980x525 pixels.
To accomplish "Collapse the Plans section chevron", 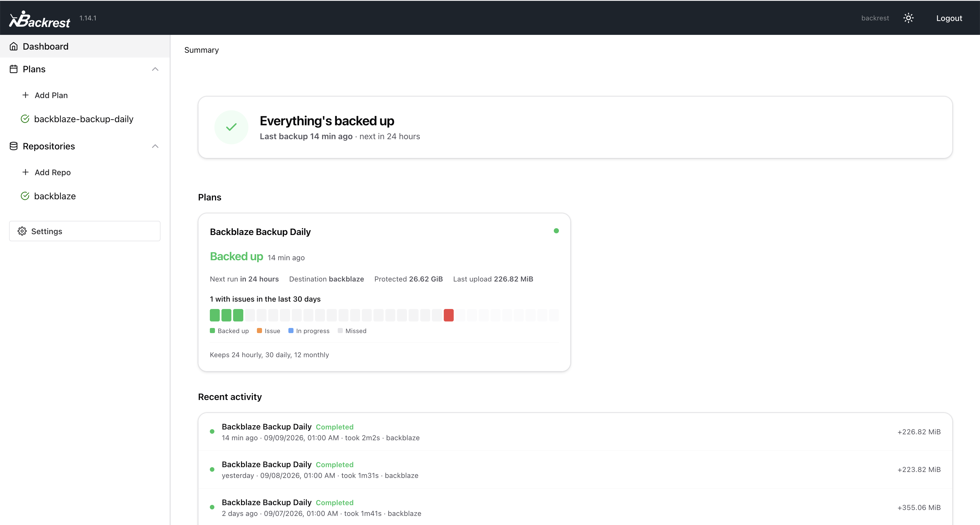I will coord(155,69).
